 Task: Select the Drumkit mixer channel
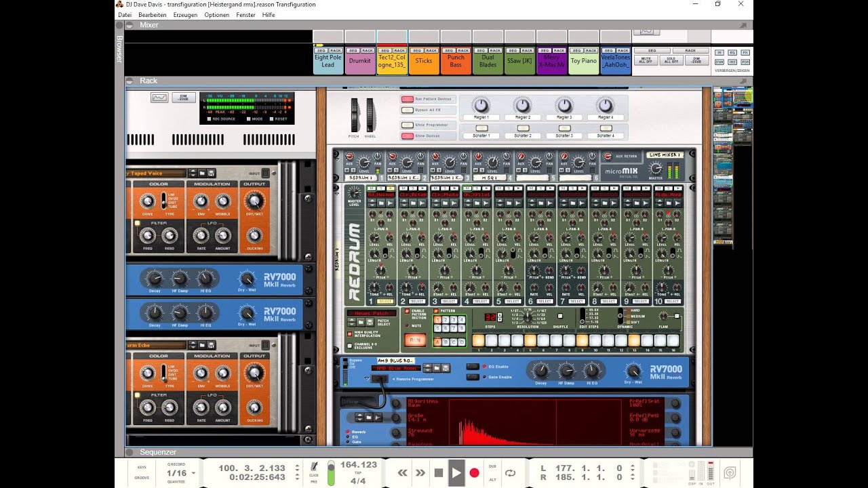pos(360,61)
